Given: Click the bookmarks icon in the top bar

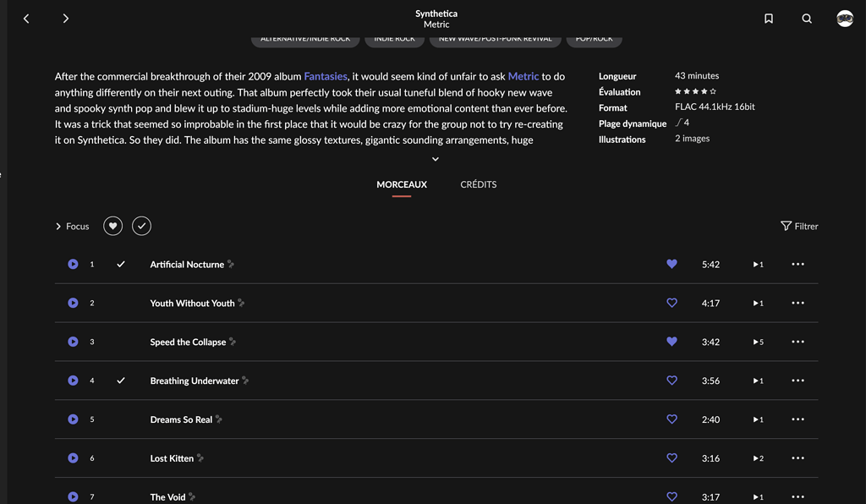Looking at the screenshot, I should point(768,18).
